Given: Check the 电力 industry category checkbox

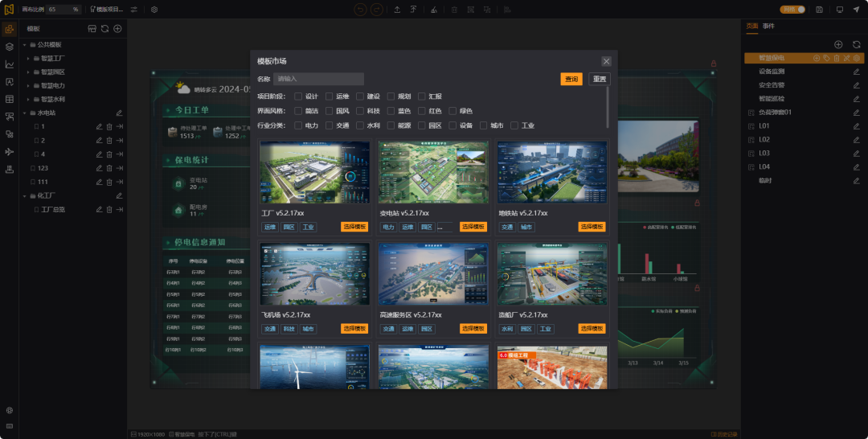Looking at the screenshot, I should 298,125.
